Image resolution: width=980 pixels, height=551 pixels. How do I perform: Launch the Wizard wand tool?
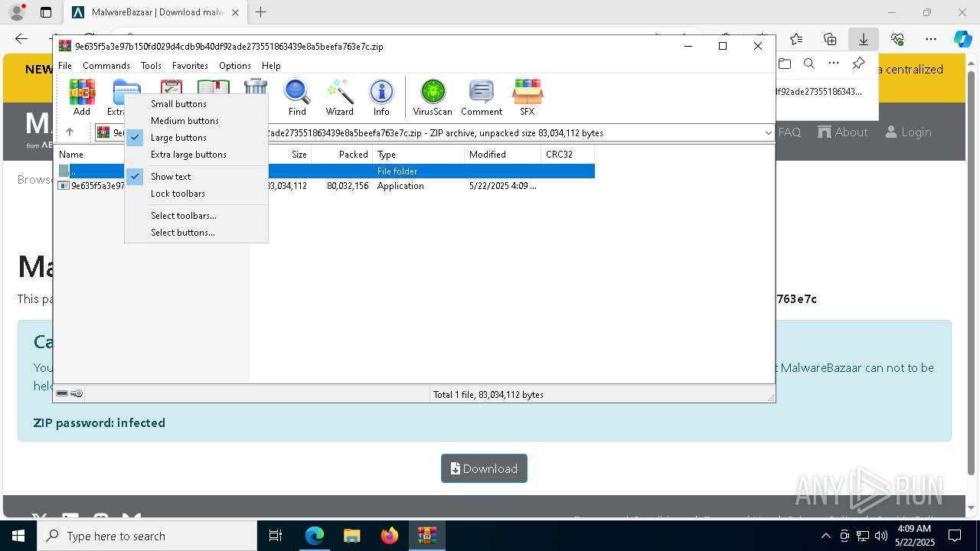339,97
